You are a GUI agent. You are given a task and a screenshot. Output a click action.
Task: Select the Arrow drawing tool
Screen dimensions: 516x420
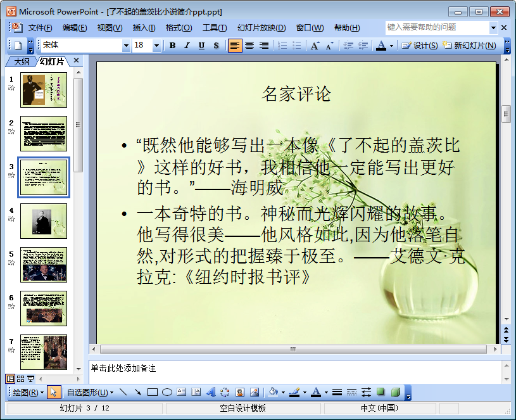(137, 392)
